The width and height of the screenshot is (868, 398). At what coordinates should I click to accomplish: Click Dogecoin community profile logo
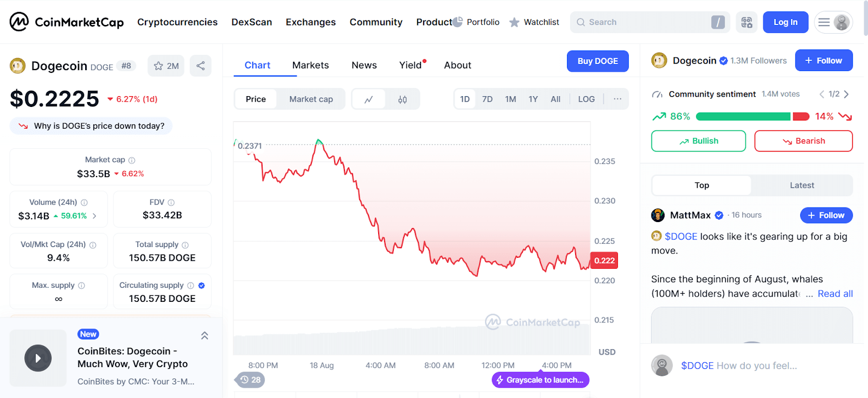[x=659, y=60]
